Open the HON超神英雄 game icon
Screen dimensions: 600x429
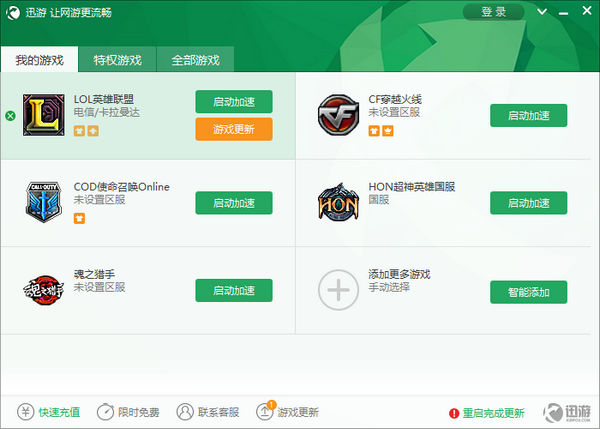click(x=338, y=202)
